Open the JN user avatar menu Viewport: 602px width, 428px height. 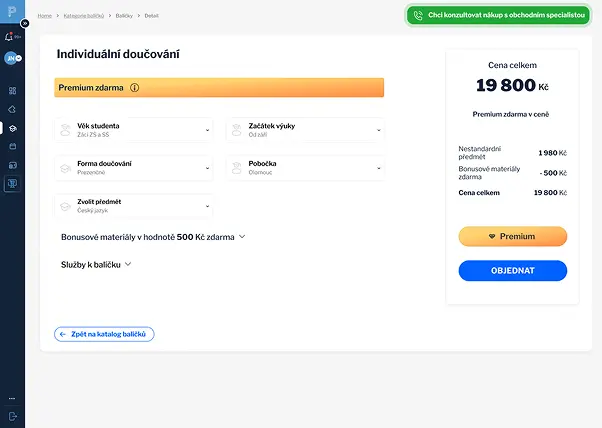point(12,58)
